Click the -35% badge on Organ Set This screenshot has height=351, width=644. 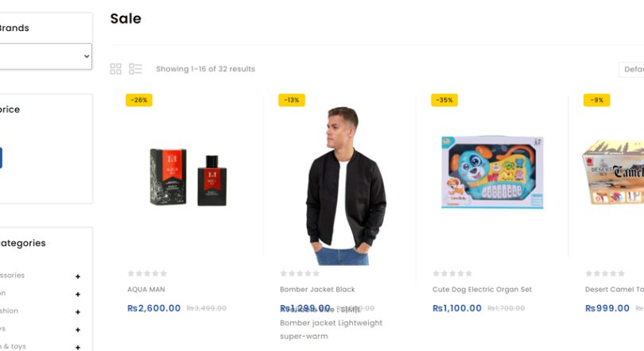pos(444,100)
